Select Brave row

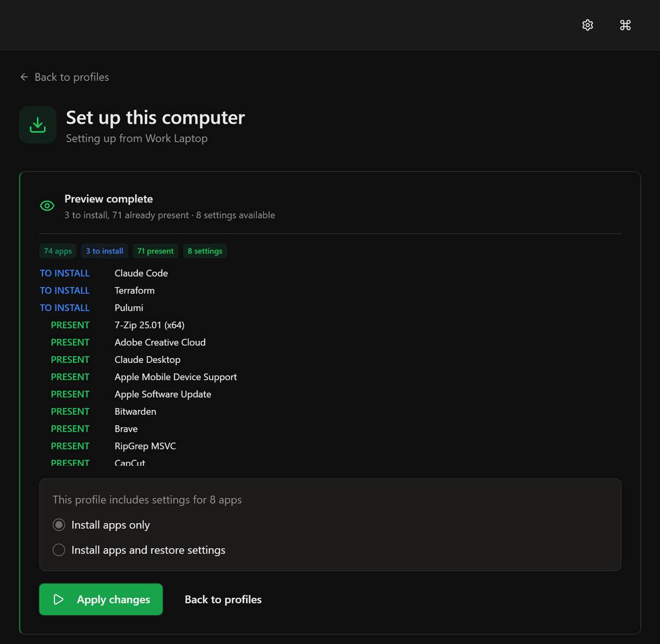point(330,429)
